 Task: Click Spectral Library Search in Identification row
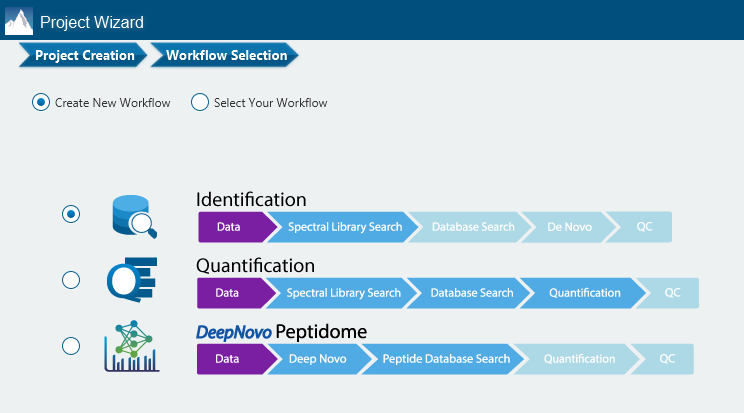344,227
